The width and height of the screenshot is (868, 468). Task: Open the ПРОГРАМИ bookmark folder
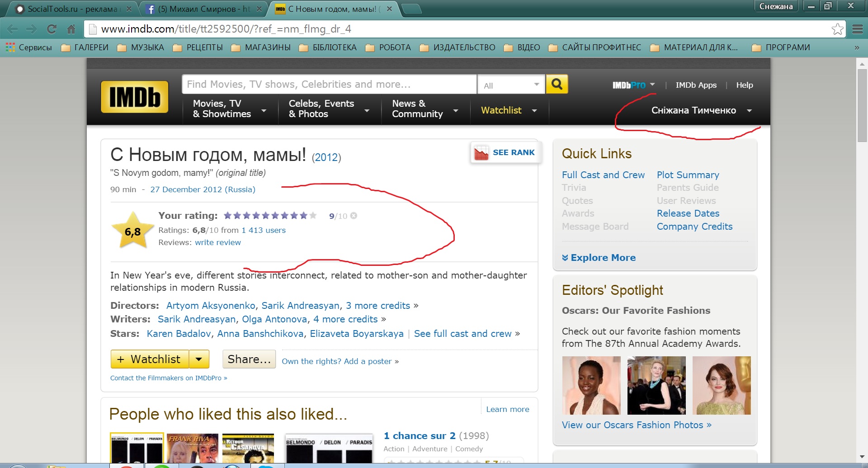click(x=781, y=47)
